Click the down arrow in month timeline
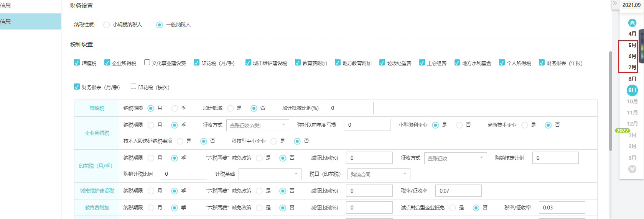This screenshot has width=644, height=219. 632,169
